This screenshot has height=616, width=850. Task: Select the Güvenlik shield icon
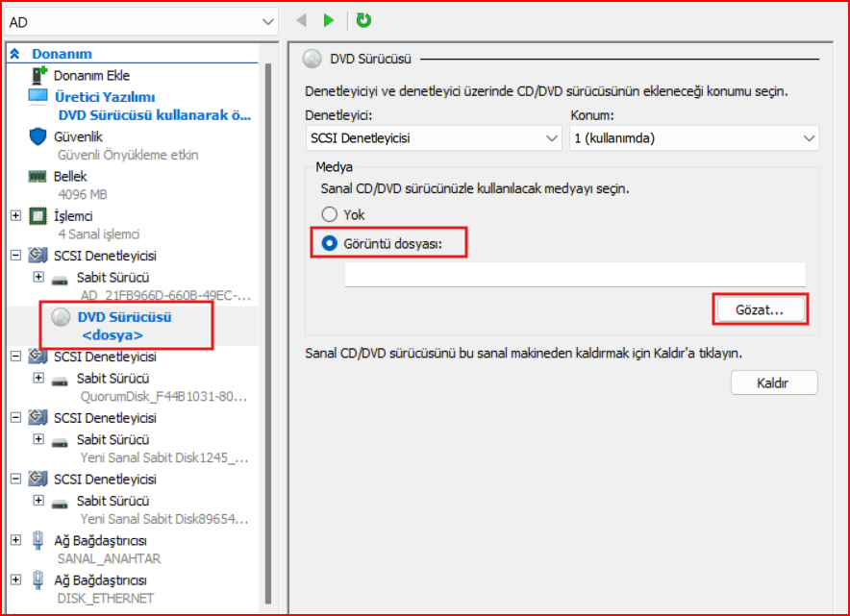click(x=37, y=136)
